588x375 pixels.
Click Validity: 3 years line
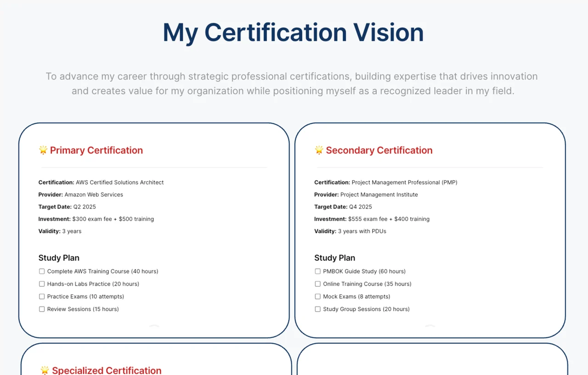60,231
